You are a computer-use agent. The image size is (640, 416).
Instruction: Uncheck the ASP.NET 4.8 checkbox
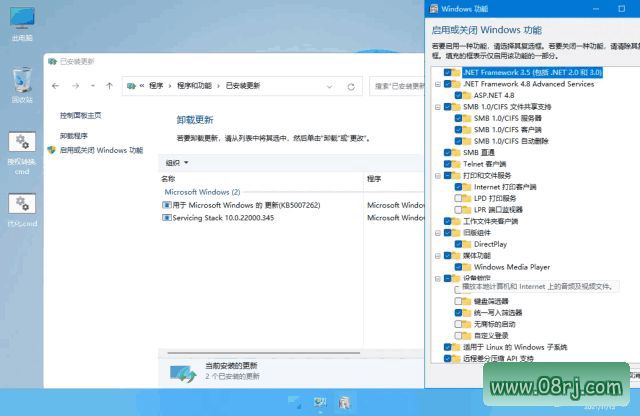pyautogui.click(x=458, y=95)
